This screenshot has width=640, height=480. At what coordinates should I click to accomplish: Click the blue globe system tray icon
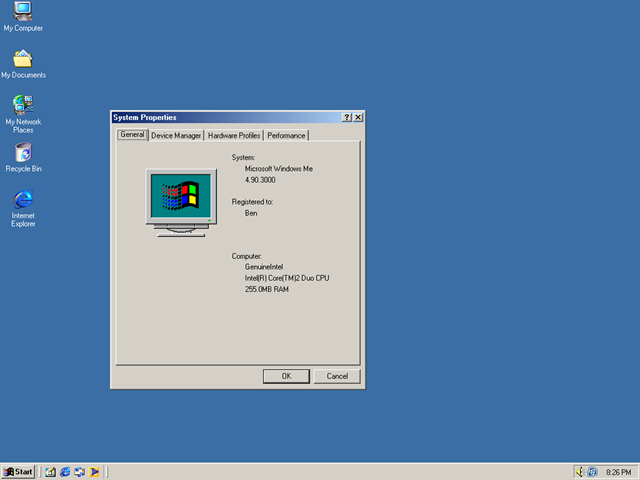(592, 472)
